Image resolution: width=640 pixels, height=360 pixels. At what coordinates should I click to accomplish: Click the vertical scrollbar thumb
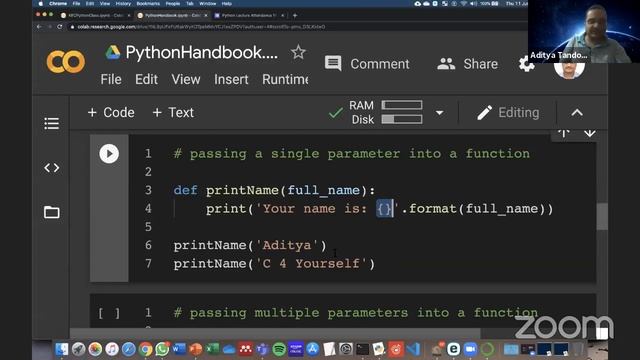(x=602, y=216)
